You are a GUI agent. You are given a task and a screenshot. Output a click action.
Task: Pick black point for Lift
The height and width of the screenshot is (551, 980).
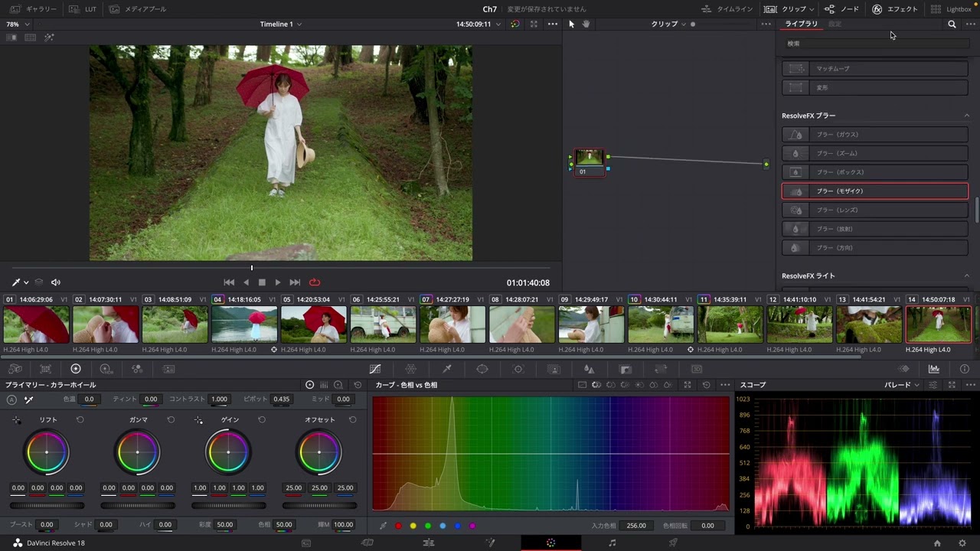coord(17,420)
